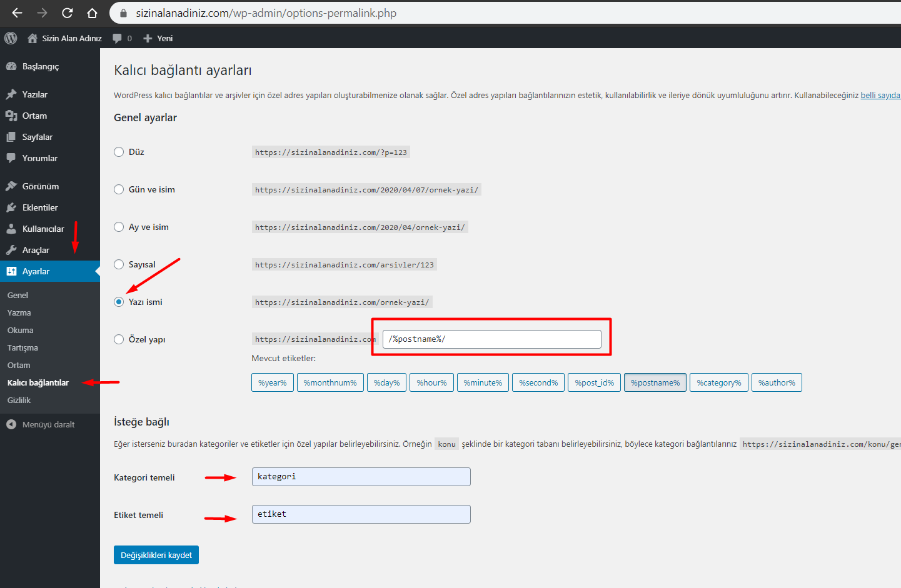
Task: Click the Değişiklikleri kaydet button
Action: click(156, 555)
